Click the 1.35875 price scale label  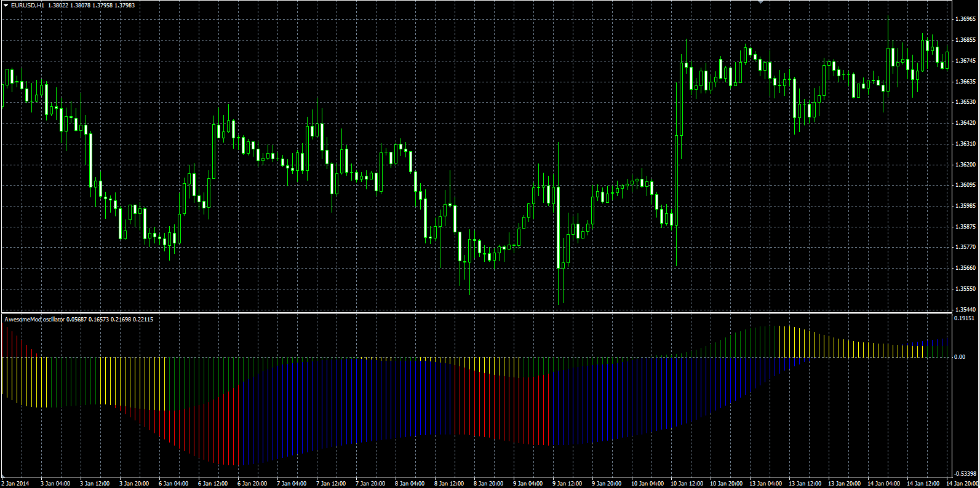[x=965, y=227]
